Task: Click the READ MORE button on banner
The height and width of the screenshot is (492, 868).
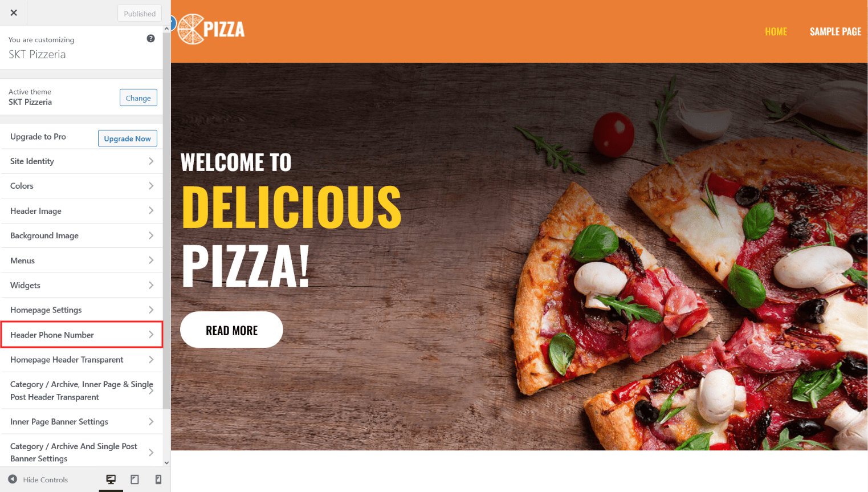Action: tap(231, 330)
